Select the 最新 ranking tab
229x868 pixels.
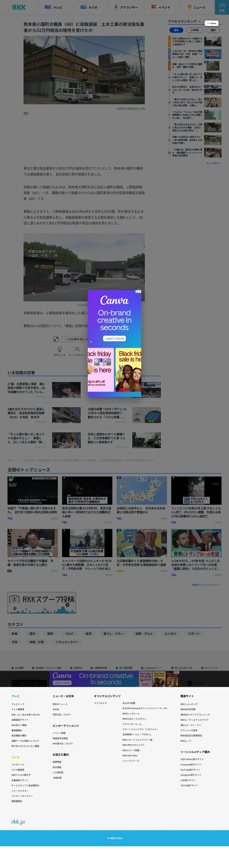pos(176,30)
